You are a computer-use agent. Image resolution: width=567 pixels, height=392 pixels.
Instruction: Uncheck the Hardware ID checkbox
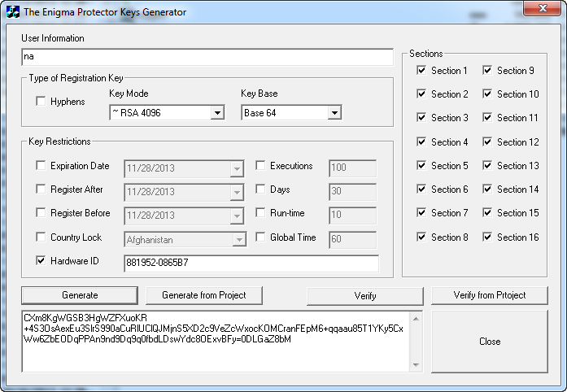[x=41, y=261]
